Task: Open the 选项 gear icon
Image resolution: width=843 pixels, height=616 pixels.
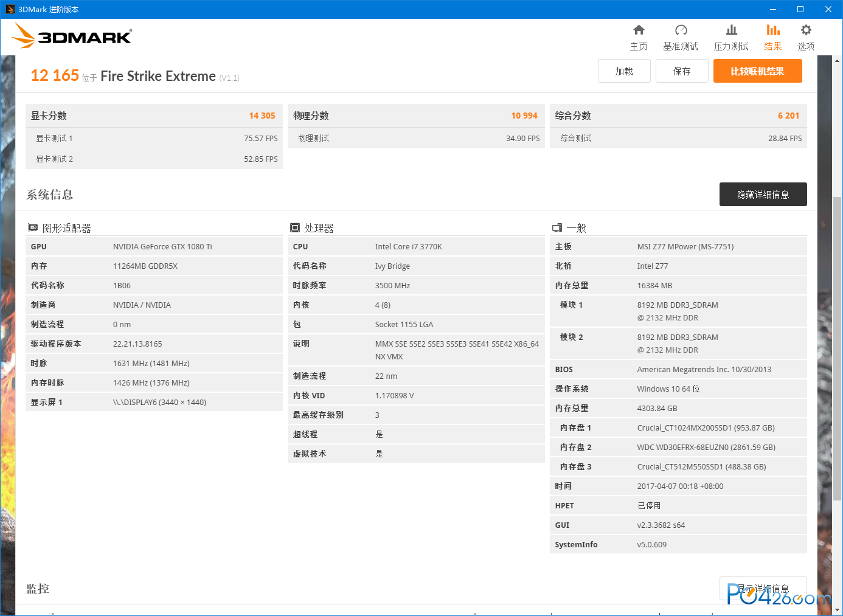Action: pos(806,30)
